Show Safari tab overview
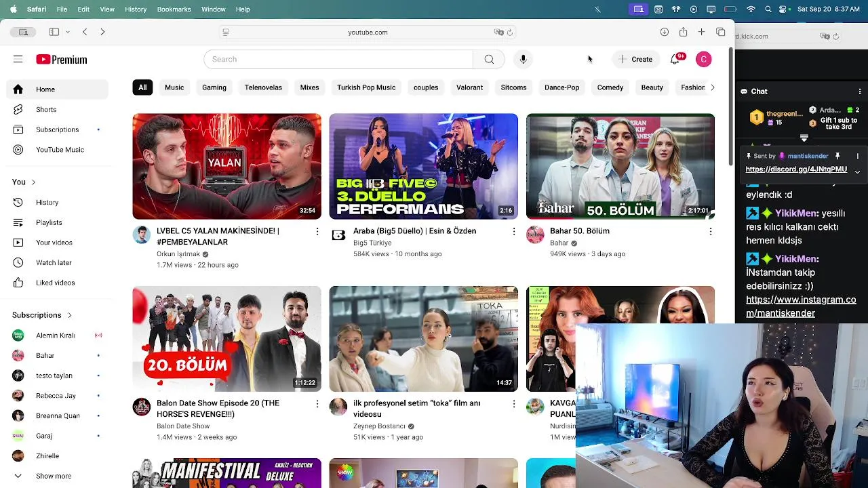This screenshot has width=868, height=488. pyautogui.click(x=721, y=32)
